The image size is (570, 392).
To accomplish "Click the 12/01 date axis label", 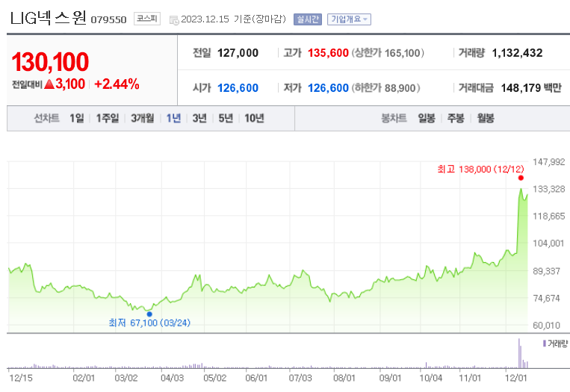I will [515, 379].
